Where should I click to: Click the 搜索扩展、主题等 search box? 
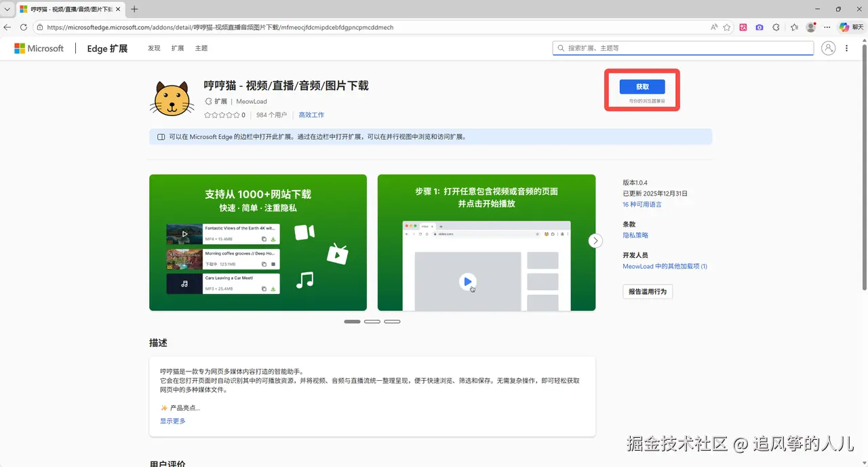(683, 48)
